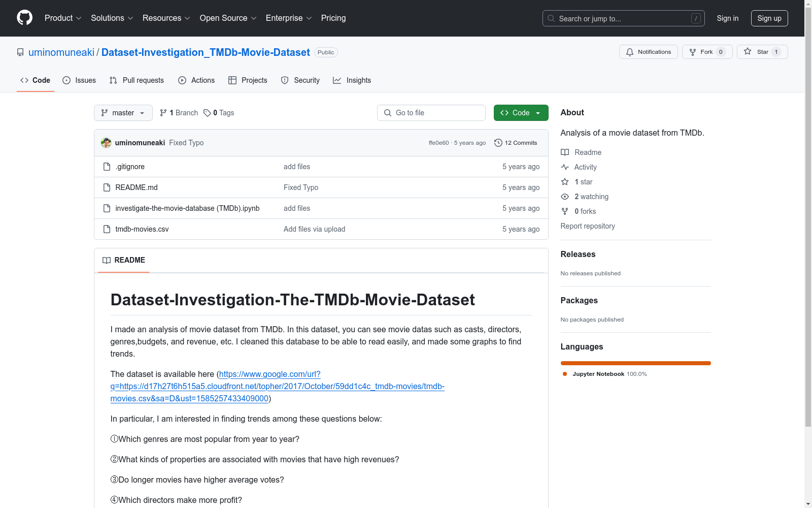The height and width of the screenshot is (508, 812).
Task: Switch to the Issues tab
Action: point(79,80)
